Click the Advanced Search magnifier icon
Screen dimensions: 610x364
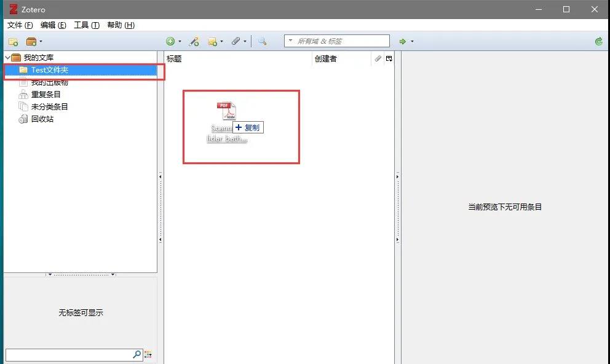(x=262, y=41)
